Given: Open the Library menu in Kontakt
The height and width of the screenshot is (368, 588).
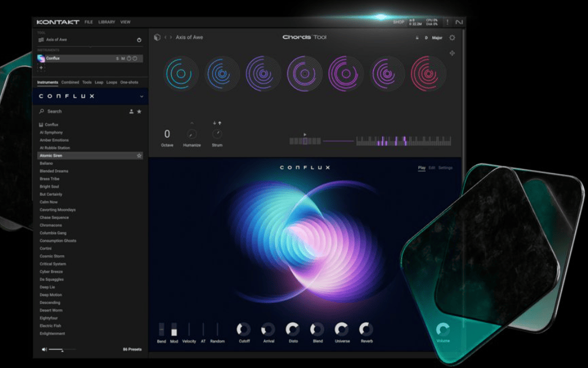Looking at the screenshot, I should tap(107, 22).
